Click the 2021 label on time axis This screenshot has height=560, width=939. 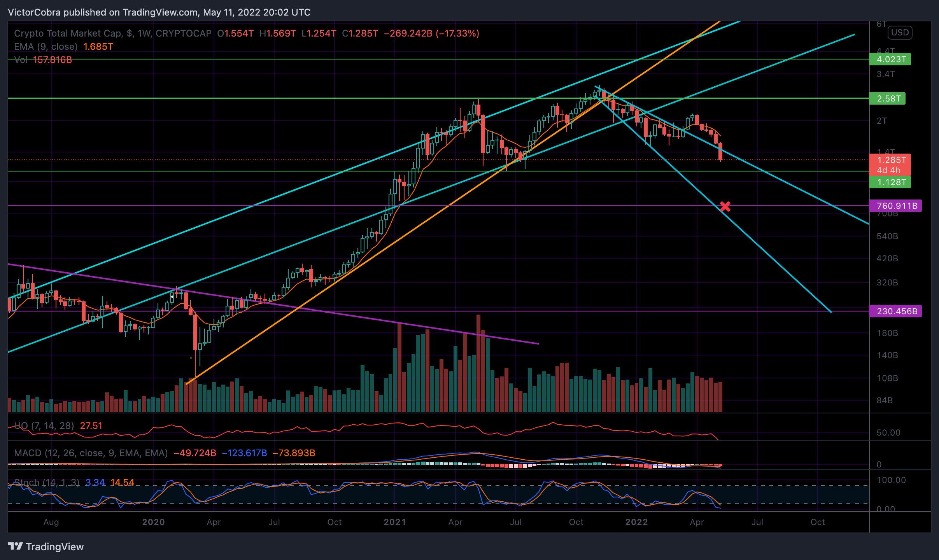[395, 522]
